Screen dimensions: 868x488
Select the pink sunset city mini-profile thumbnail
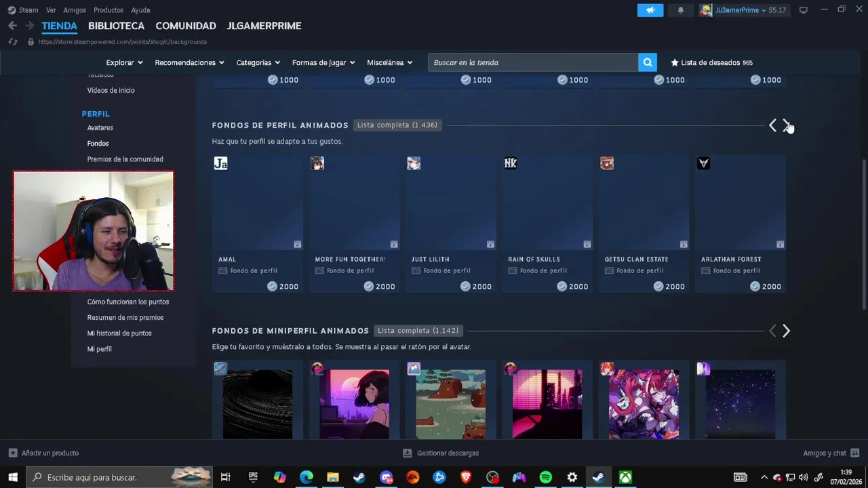point(547,404)
